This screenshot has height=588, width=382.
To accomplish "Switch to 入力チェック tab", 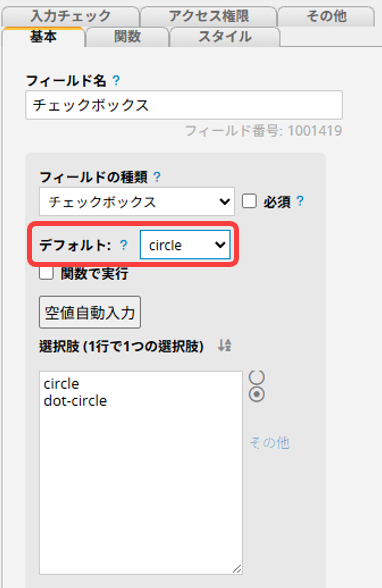I will (x=70, y=16).
